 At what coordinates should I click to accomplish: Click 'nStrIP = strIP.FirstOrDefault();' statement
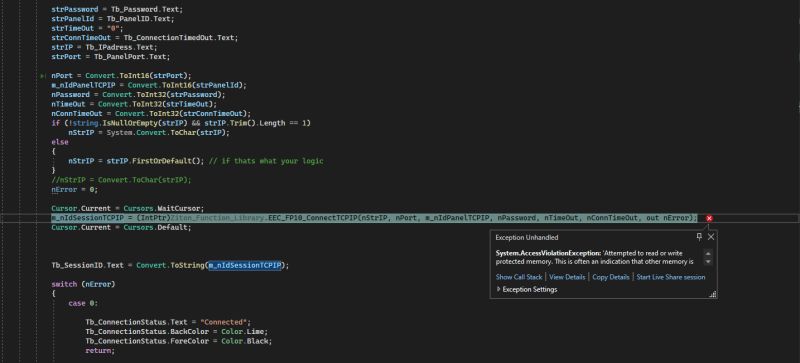pyautogui.click(x=137, y=161)
